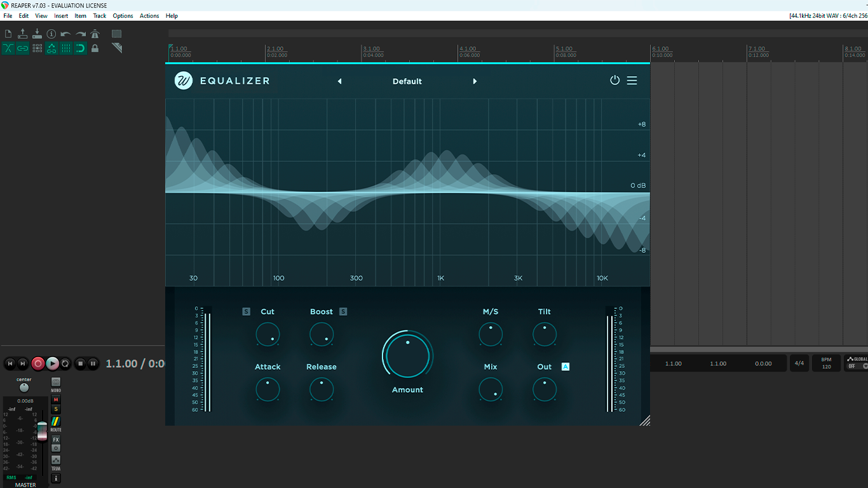The width and height of the screenshot is (868, 488).
Task: Create a new project via toolbar icon
Action: point(8,34)
